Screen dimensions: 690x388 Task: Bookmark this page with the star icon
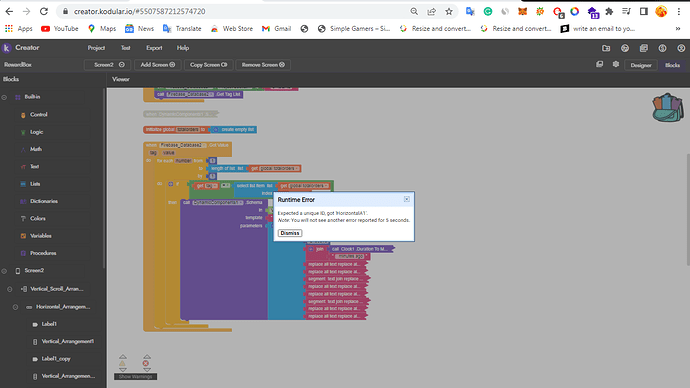[448, 11]
